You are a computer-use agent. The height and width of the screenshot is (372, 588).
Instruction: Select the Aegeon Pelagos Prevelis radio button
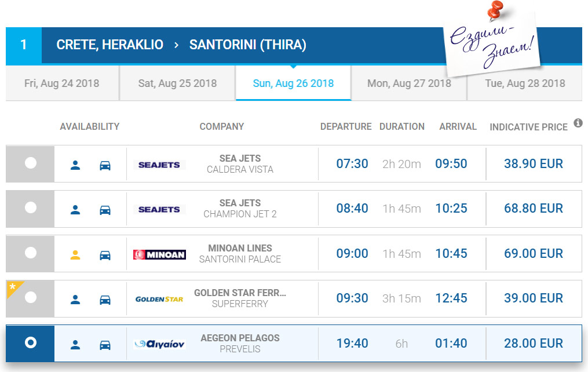31,342
